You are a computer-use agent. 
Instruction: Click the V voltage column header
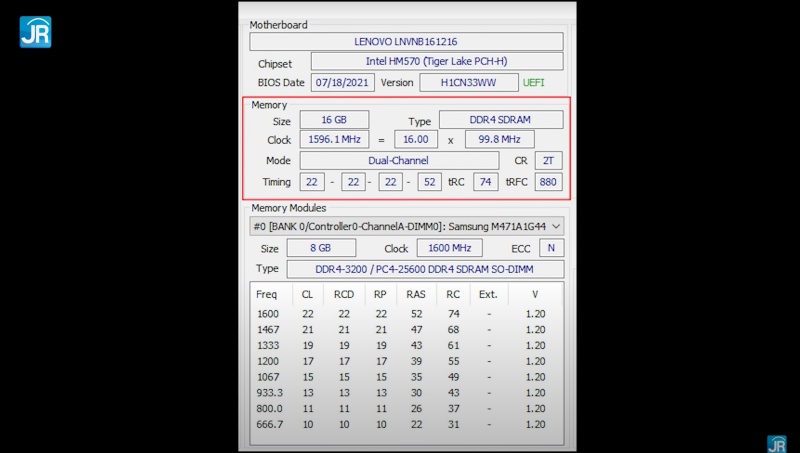[x=535, y=294]
